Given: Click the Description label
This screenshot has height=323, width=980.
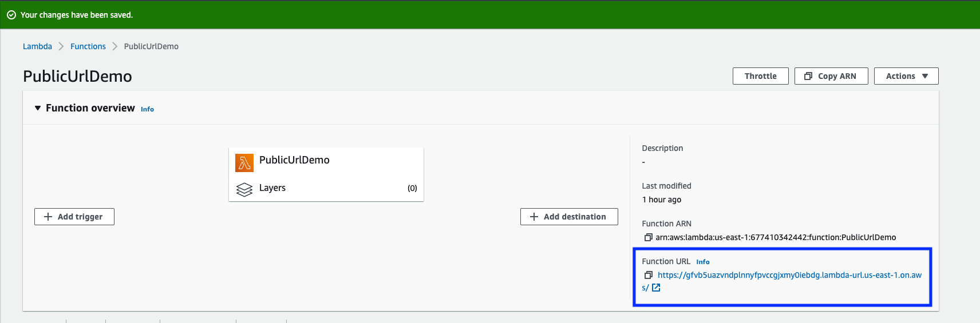Looking at the screenshot, I should [x=662, y=148].
